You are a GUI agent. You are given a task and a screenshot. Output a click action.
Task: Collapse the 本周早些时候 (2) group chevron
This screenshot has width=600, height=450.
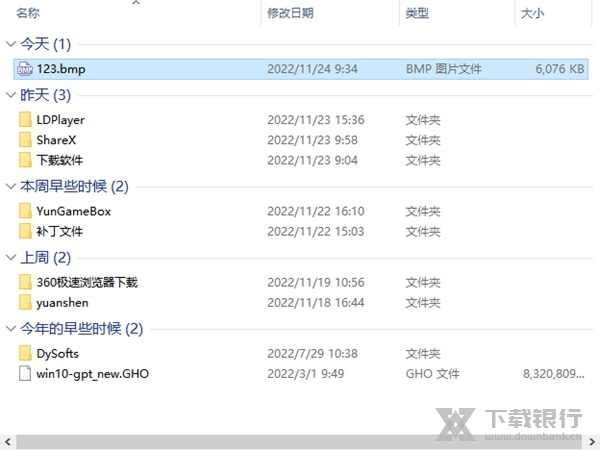click(x=11, y=186)
